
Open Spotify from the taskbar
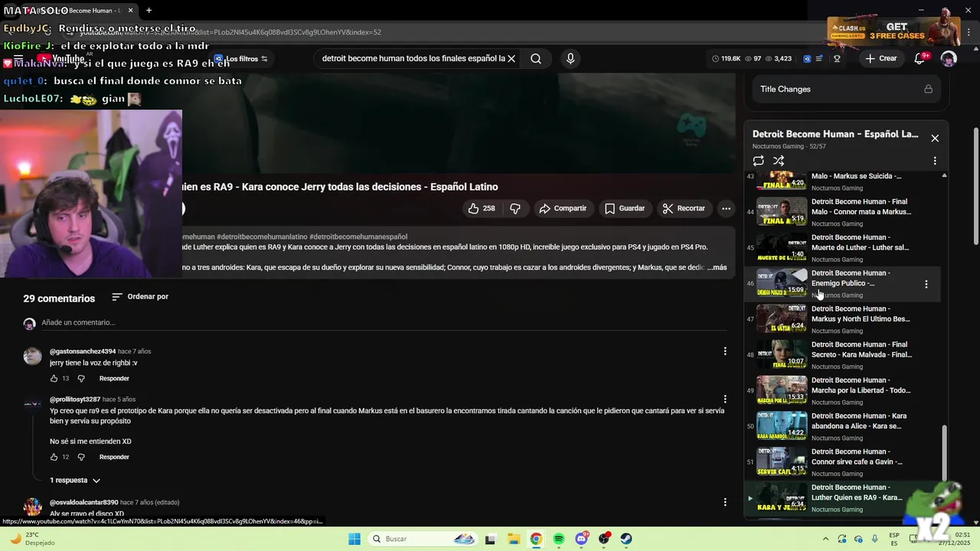point(559,539)
